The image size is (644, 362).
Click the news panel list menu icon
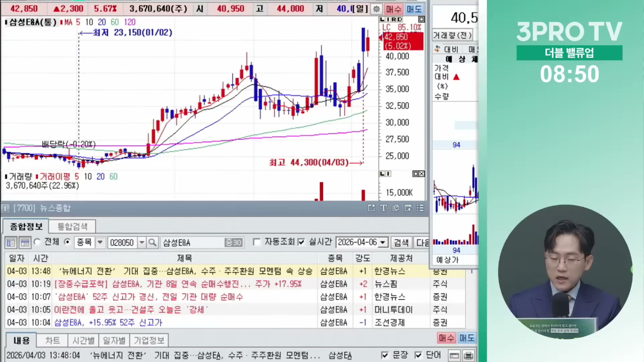coord(420,208)
